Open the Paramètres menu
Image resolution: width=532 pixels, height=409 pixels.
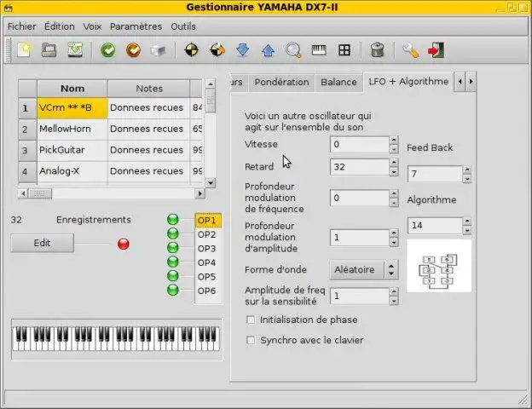point(136,26)
